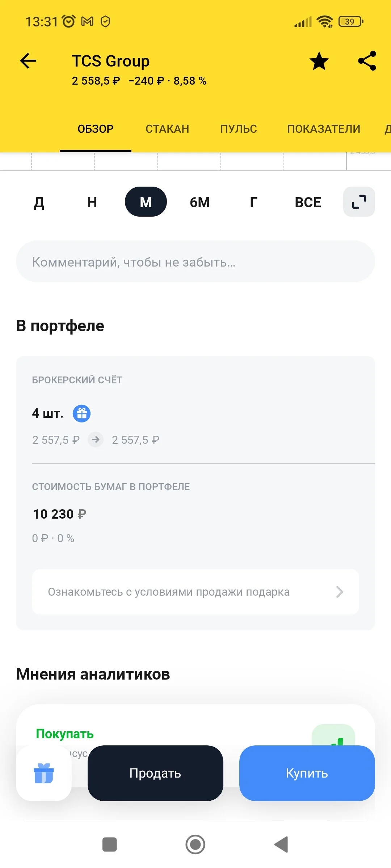This screenshot has height=868, width=391.
Task: Tap the Android home circle button
Action: coord(195,844)
